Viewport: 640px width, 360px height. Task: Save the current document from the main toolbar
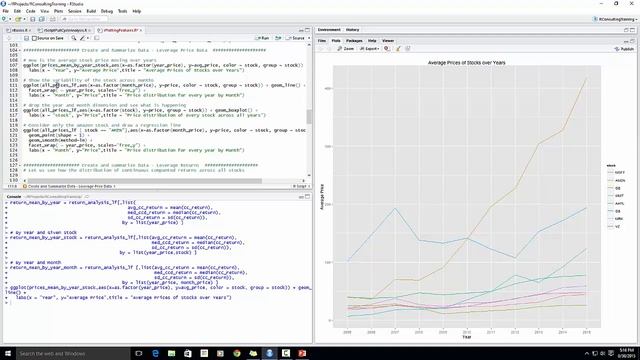click(33, 19)
